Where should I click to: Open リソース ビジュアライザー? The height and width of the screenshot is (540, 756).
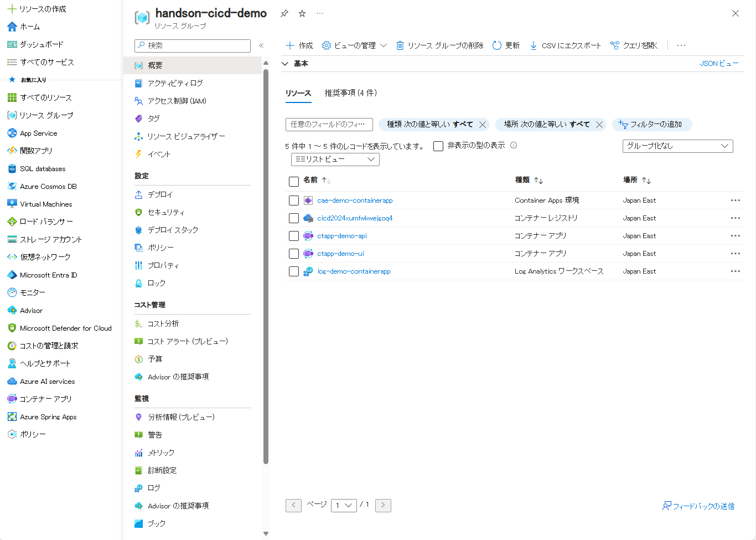[186, 136]
